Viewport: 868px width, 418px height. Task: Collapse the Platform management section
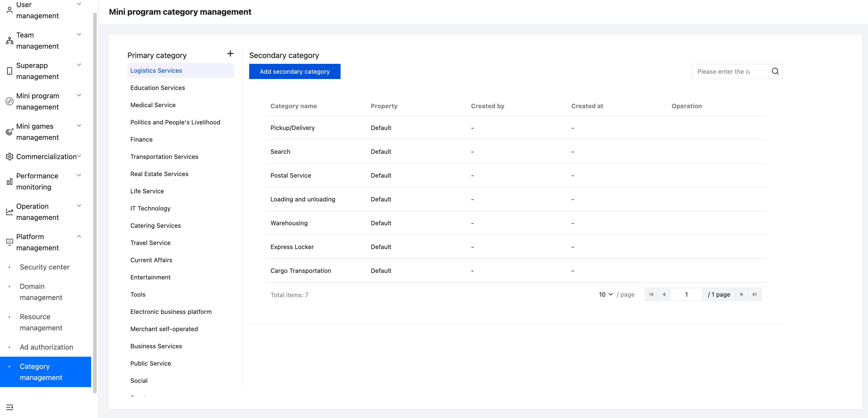(x=79, y=236)
